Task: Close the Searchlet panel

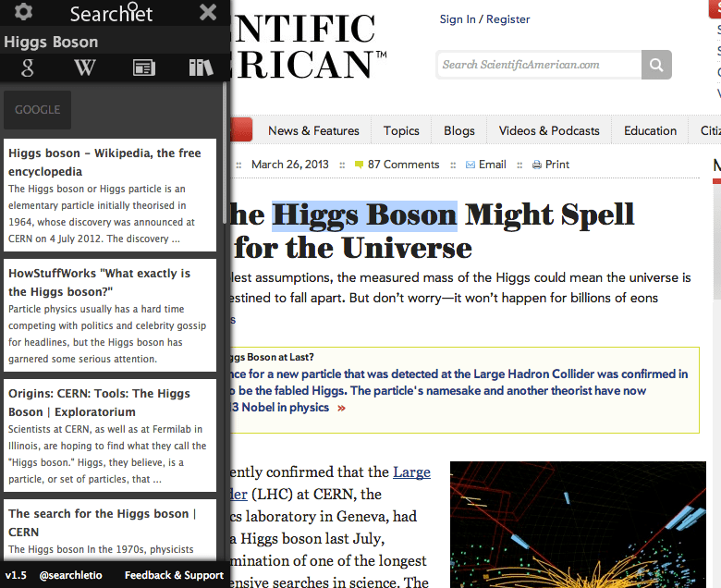Action: coord(208,13)
